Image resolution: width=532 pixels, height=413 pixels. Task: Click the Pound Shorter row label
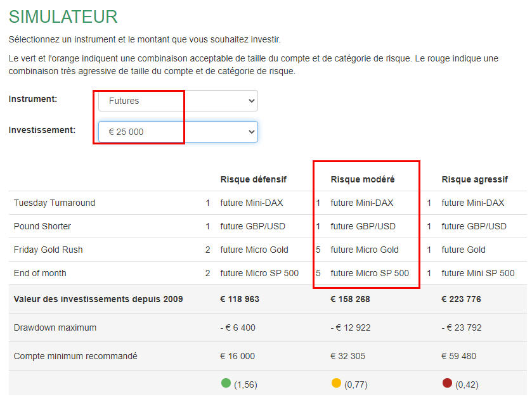(42, 226)
